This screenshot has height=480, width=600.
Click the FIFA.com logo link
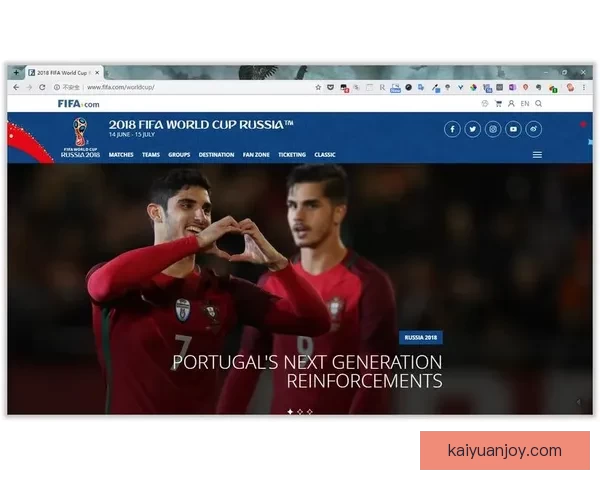[x=78, y=103]
